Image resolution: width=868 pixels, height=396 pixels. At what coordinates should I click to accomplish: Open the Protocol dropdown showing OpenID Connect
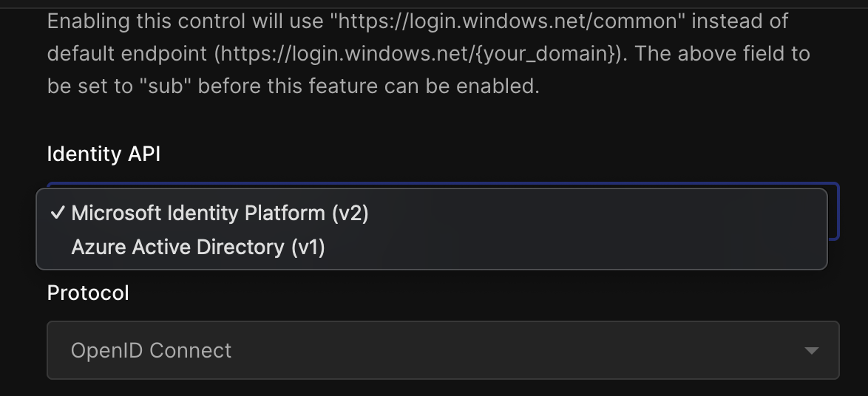click(x=442, y=350)
